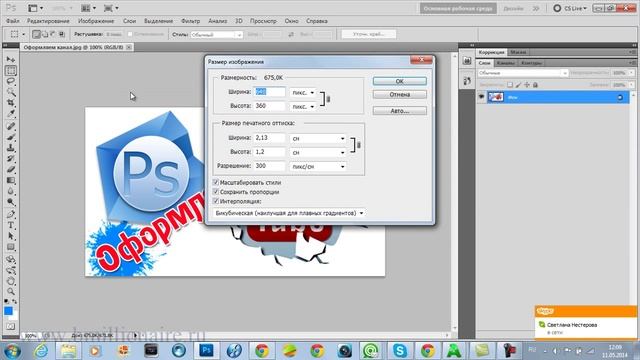Click the Основная рабочая среда workspace button

click(x=458, y=8)
